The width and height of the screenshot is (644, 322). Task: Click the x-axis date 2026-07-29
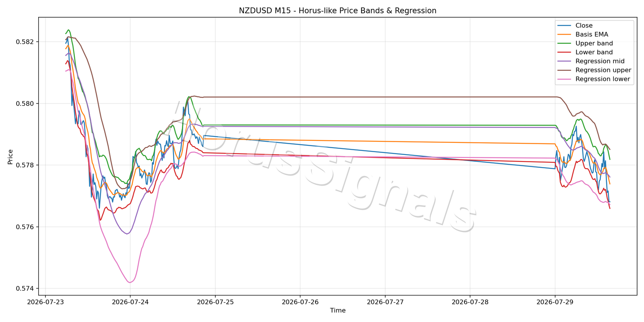click(555, 301)
